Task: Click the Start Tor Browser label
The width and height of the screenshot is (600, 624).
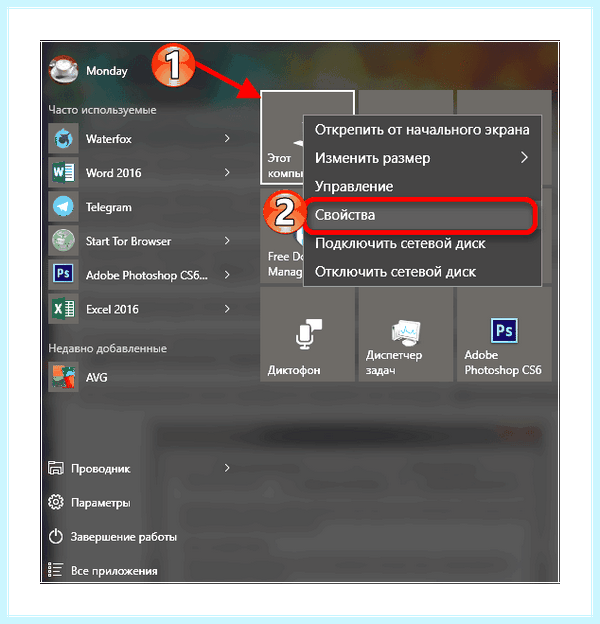Action: click(x=129, y=241)
